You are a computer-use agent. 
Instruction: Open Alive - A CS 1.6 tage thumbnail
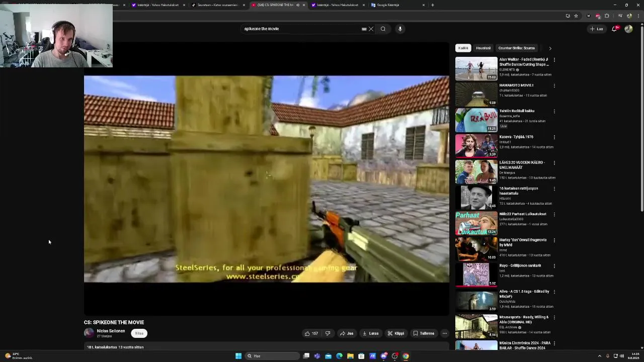coord(476,300)
